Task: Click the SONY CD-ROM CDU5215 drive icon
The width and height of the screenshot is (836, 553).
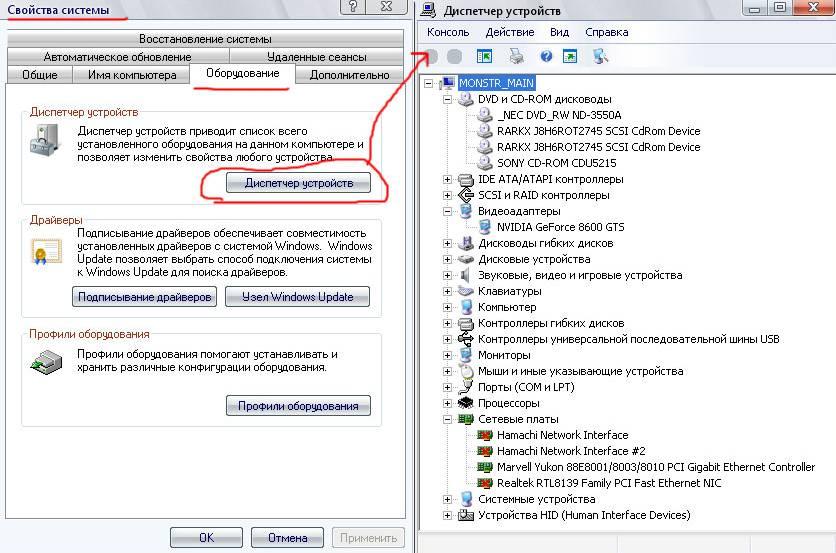Action: [x=485, y=163]
